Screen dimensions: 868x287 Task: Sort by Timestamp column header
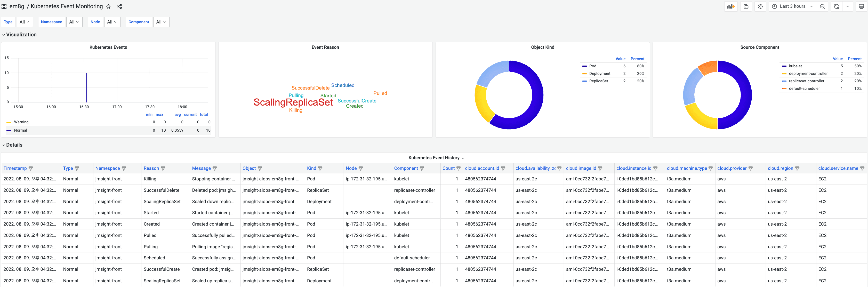click(x=15, y=169)
